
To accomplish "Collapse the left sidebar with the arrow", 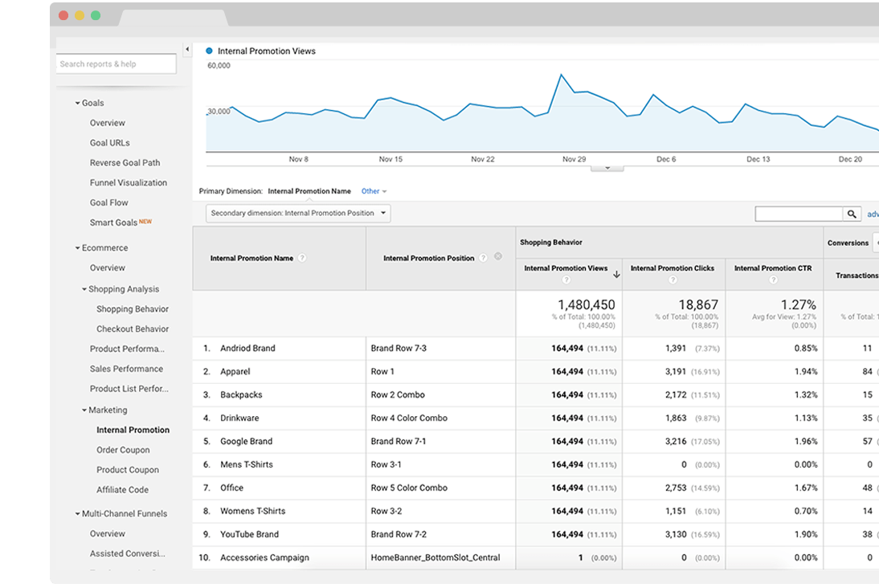I will coord(187,50).
